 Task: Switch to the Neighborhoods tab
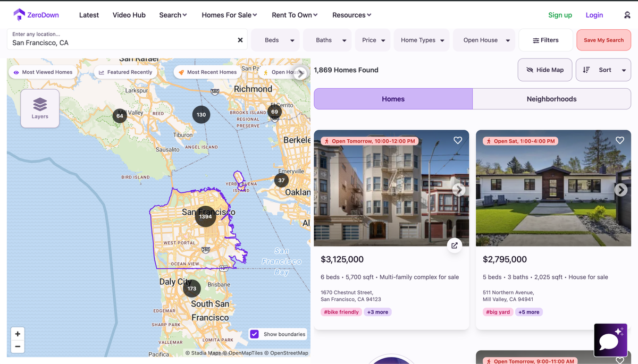551,98
